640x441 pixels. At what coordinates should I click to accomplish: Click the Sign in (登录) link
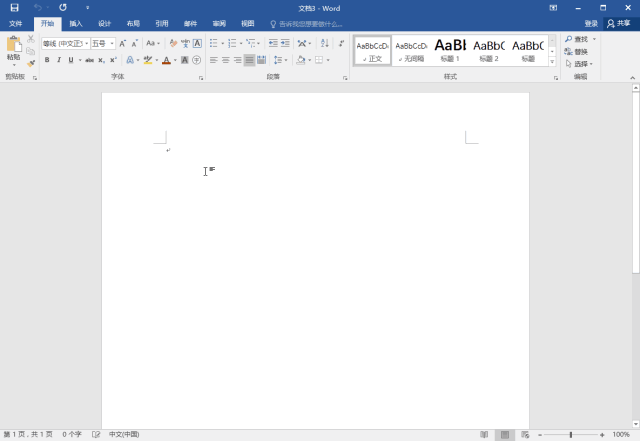[591, 24]
